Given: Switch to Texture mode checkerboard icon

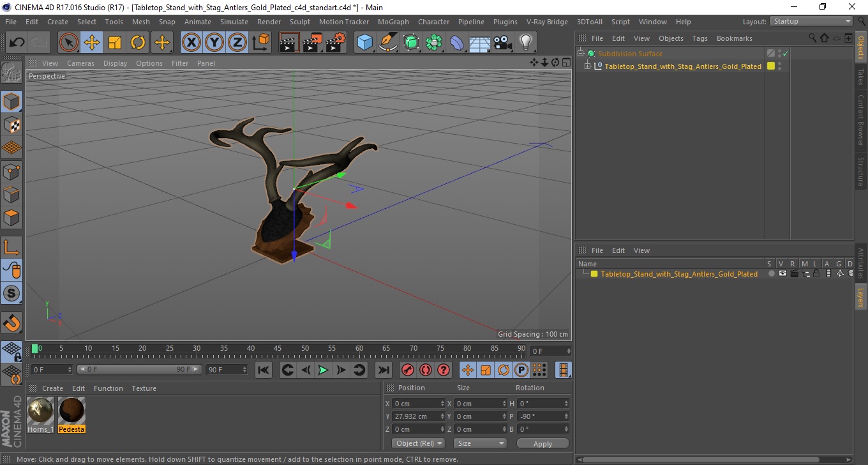Looking at the screenshot, I should [11, 125].
